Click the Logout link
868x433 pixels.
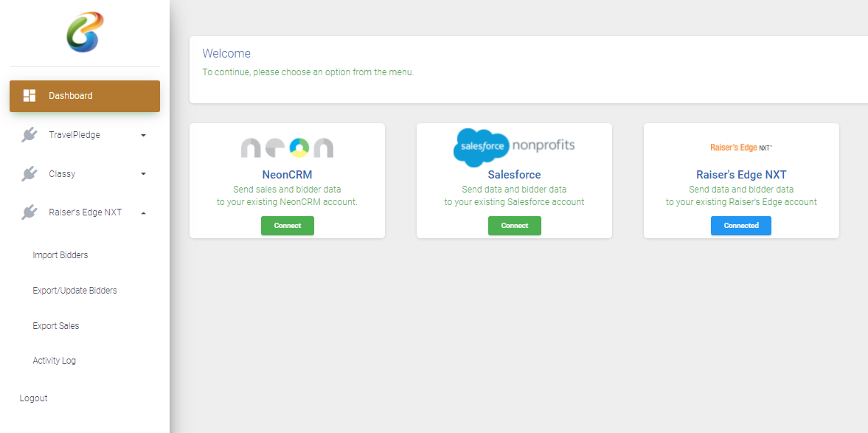click(x=34, y=398)
